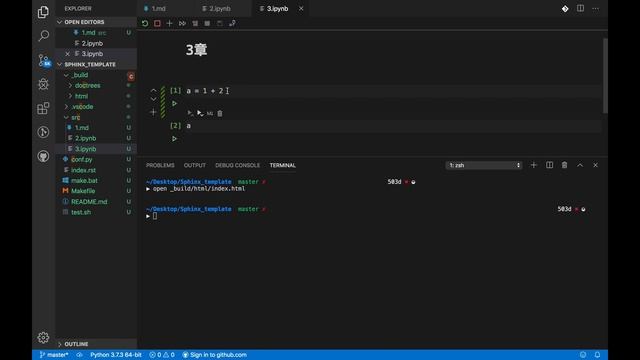Move cell [1] up
This screenshot has height=360, width=640.
pyautogui.click(x=153, y=90)
